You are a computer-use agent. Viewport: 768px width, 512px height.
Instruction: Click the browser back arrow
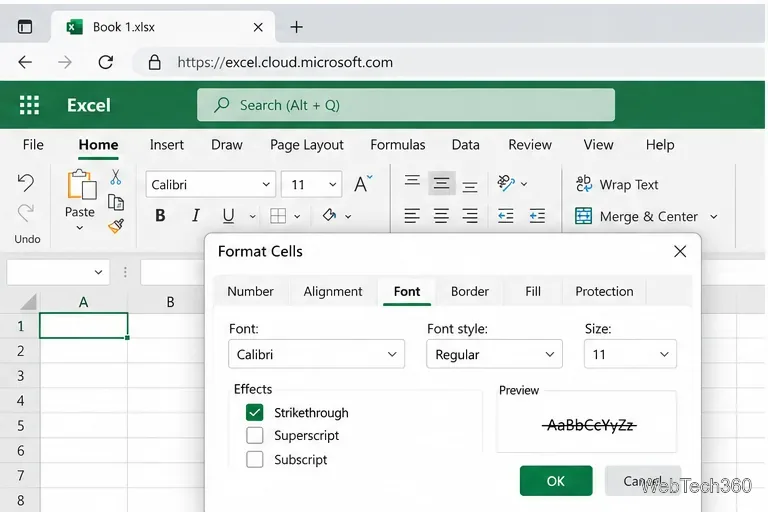coord(25,62)
